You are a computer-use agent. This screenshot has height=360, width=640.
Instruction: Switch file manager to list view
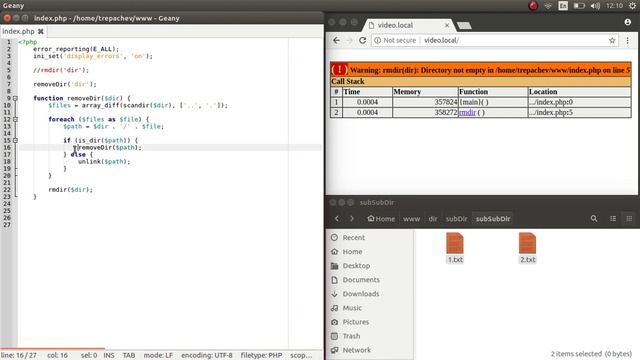pyautogui.click(x=613, y=218)
